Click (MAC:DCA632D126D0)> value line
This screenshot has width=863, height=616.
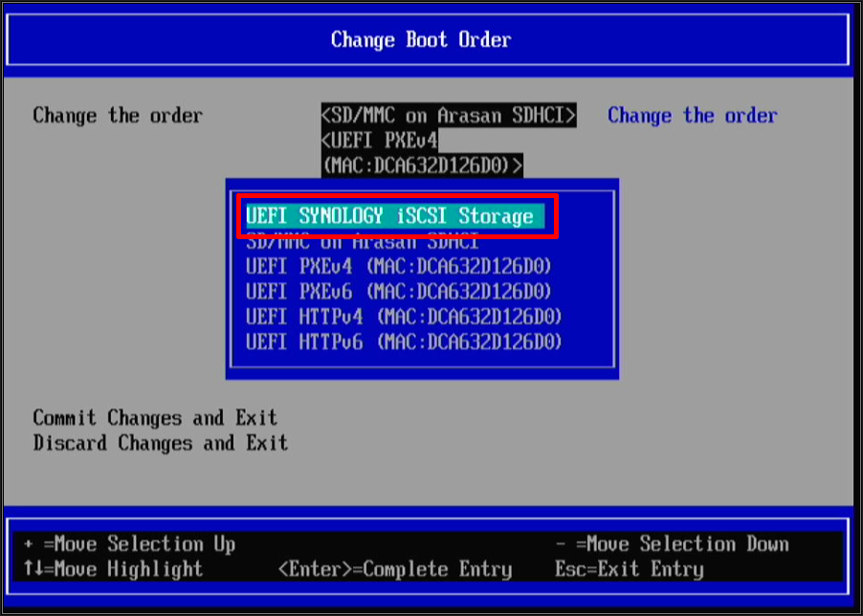pos(422,165)
